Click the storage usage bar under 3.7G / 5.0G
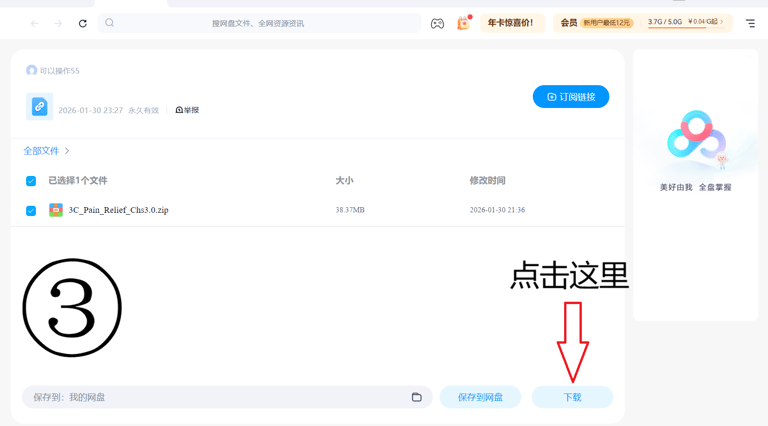The width and height of the screenshot is (768, 426). coord(685,27)
